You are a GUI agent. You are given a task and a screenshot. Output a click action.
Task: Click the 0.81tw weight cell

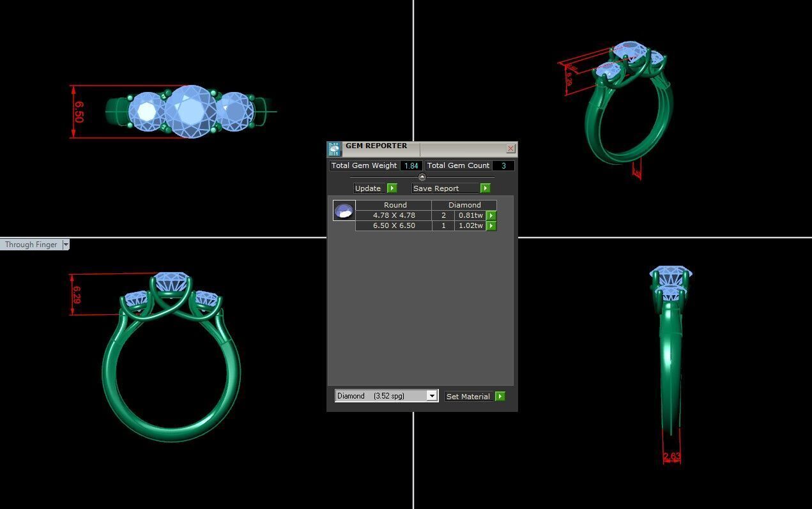[471, 215]
